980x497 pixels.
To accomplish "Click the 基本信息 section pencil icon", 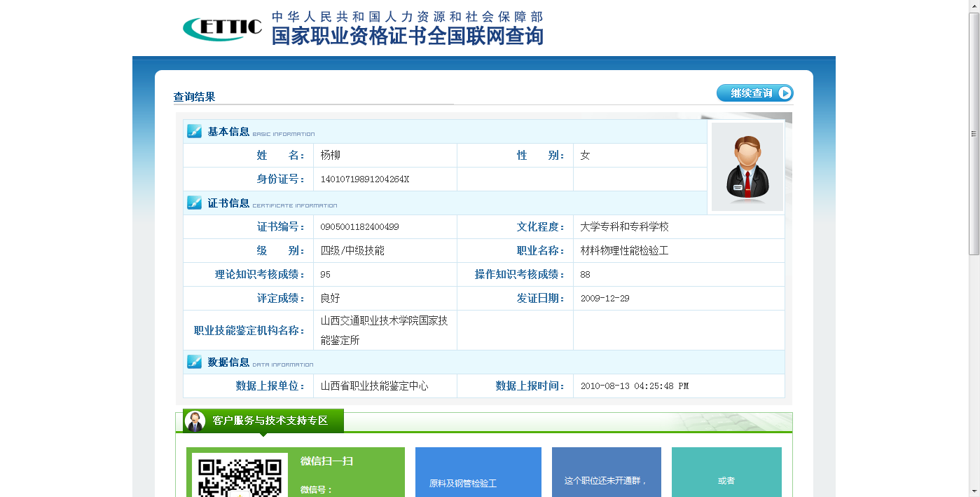I will [195, 131].
